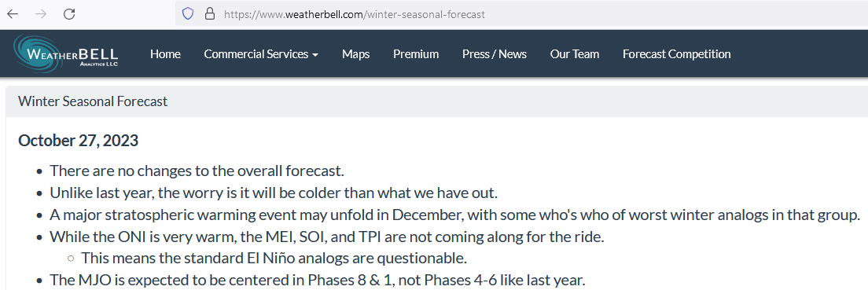Image resolution: width=868 pixels, height=290 pixels.
Task: Go back with the browser back arrow
Action: point(12,14)
